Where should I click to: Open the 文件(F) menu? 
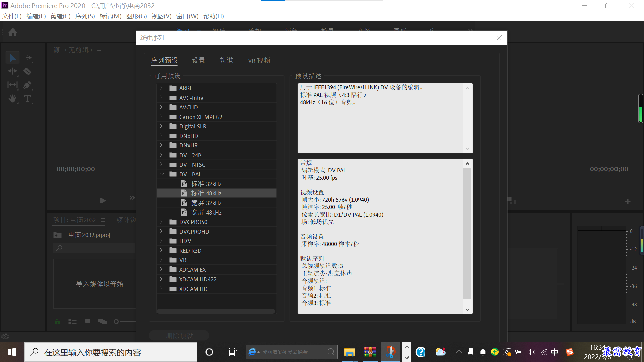12,16
